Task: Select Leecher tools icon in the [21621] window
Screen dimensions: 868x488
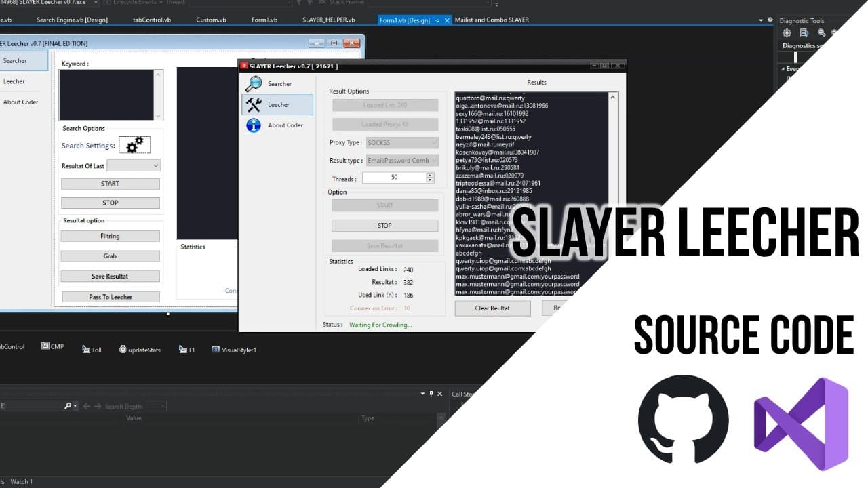Action: pos(254,104)
